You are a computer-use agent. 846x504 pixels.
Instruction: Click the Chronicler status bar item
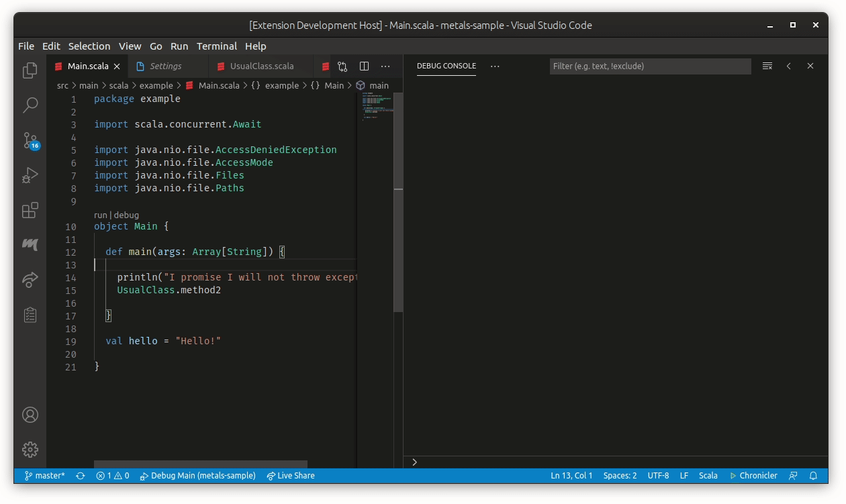coord(753,475)
